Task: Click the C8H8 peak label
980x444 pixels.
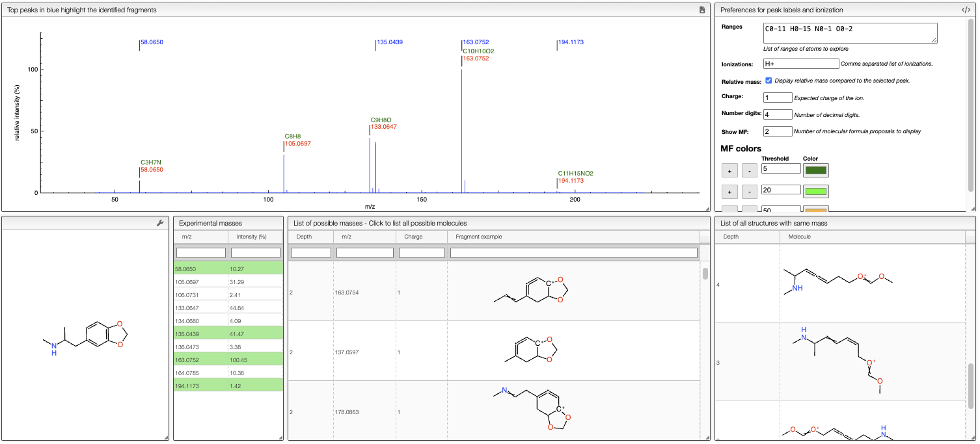Action: coord(293,136)
